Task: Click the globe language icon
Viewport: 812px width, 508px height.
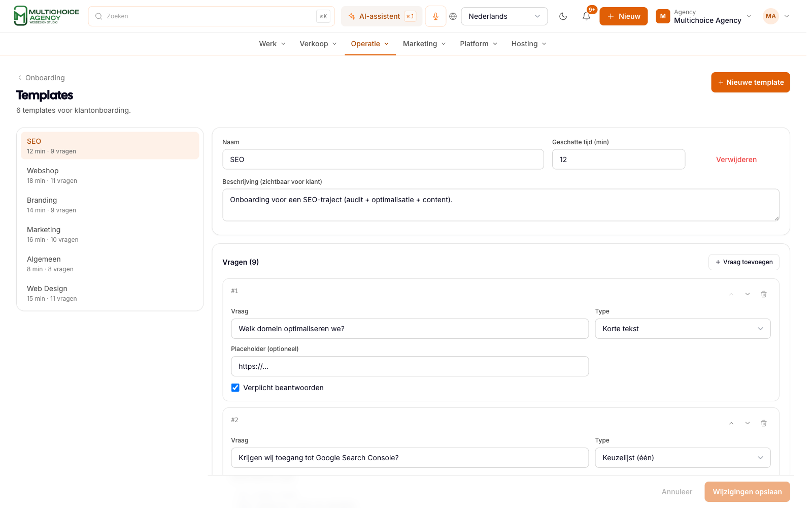Action: (x=453, y=16)
